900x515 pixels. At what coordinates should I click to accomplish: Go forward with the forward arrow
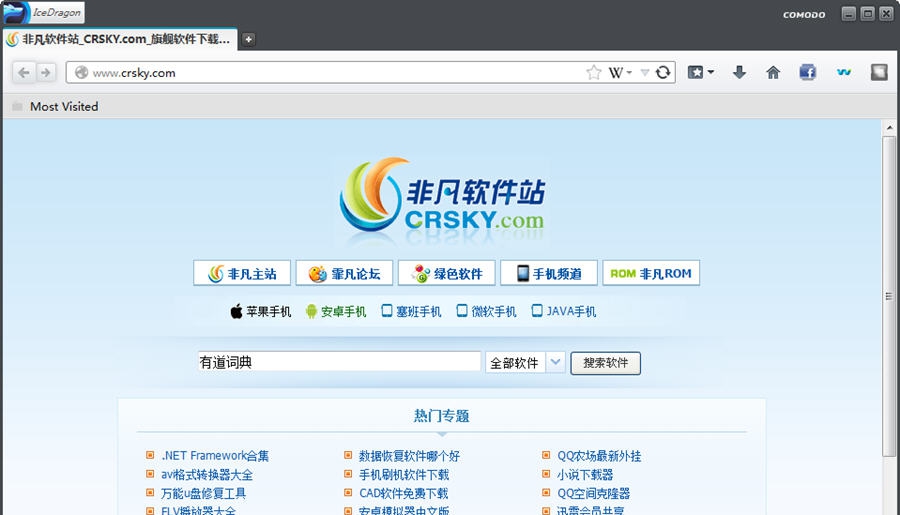[45, 72]
